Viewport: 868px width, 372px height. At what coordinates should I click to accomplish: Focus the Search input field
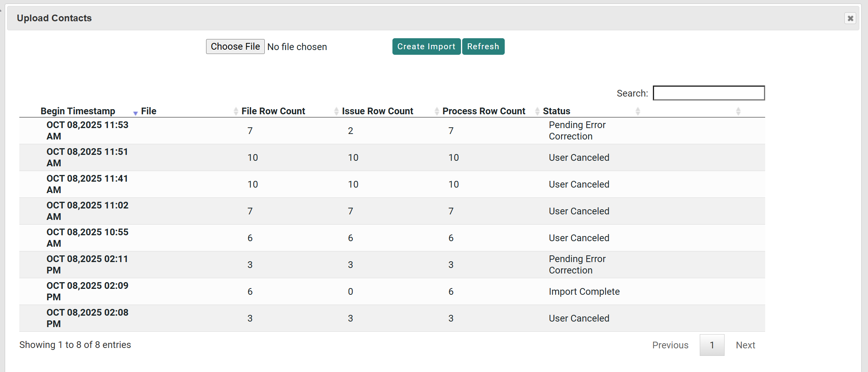pyautogui.click(x=708, y=93)
